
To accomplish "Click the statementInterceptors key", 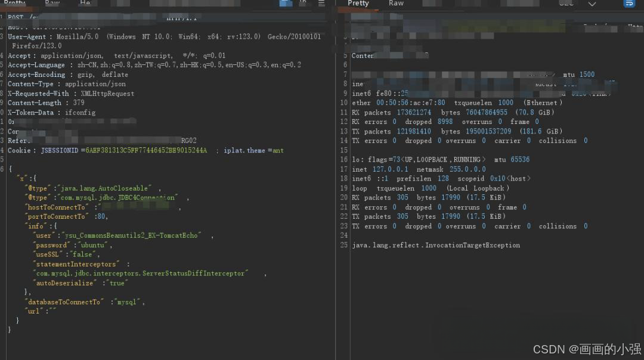I will tap(76, 264).
